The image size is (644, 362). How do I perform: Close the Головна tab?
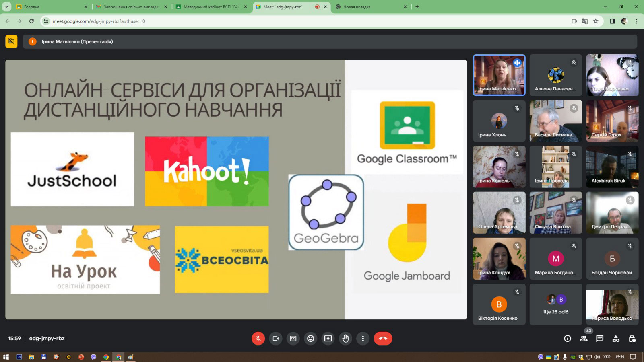[x=86, y=7]
